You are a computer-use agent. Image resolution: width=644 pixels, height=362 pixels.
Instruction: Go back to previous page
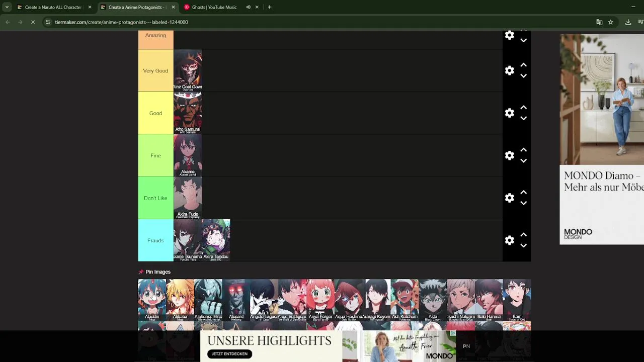click(x=8, y=22)
